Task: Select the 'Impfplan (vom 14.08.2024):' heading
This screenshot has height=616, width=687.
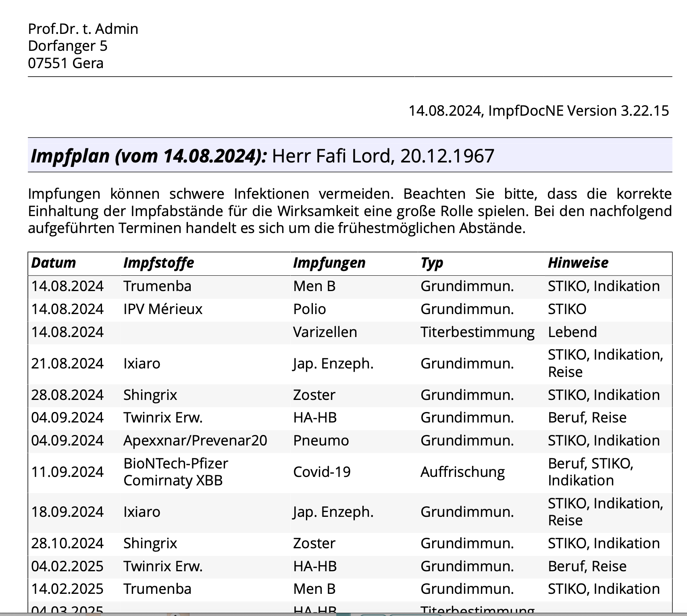Action: coord(149,156)
